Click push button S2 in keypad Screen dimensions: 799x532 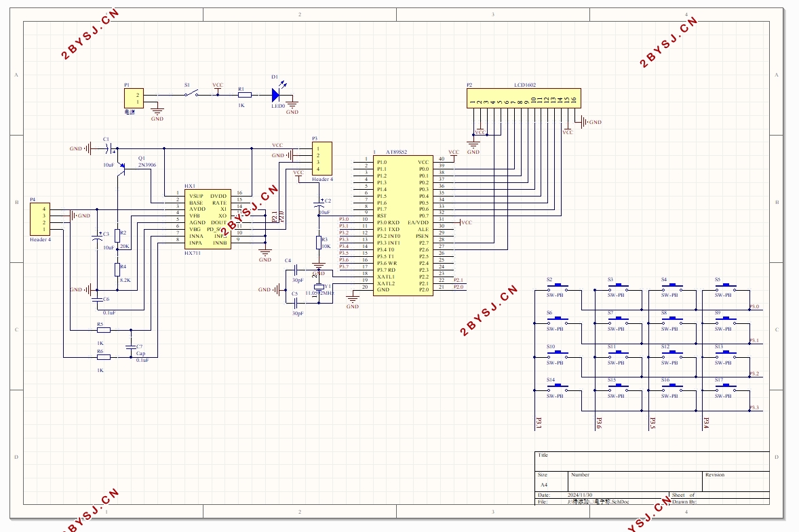point(558,287)
